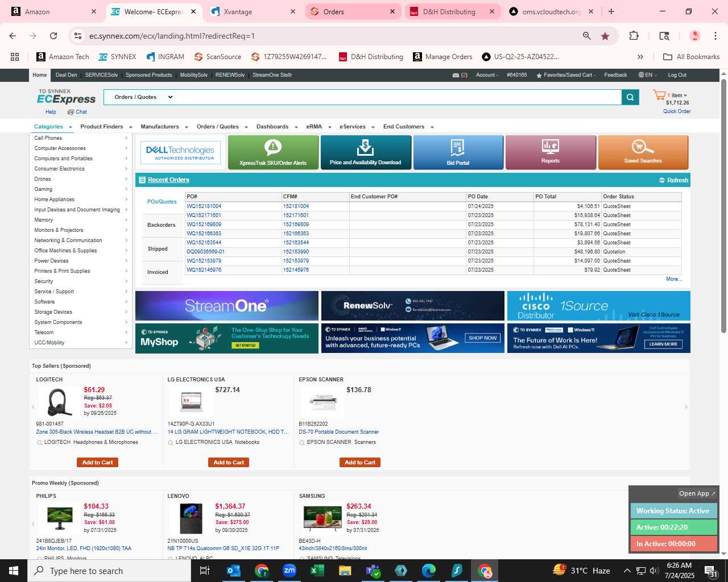Screen dimensions: 728x582
Task: Click the Favorites/Saved Cart link
Action: pyautogui.click(x=566, y=75)
